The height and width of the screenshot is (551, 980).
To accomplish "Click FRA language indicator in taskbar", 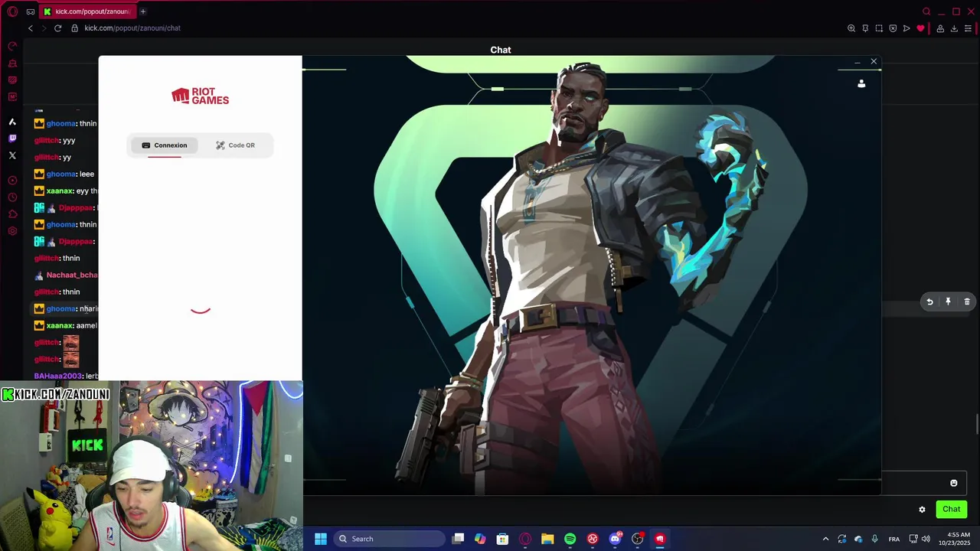I will tap(894, 539).
